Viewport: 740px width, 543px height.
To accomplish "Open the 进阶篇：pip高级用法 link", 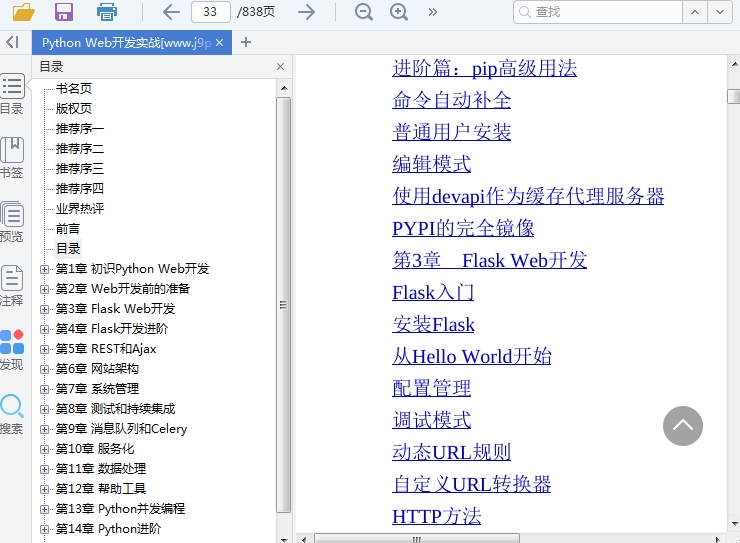I will [x=484, y=68].
